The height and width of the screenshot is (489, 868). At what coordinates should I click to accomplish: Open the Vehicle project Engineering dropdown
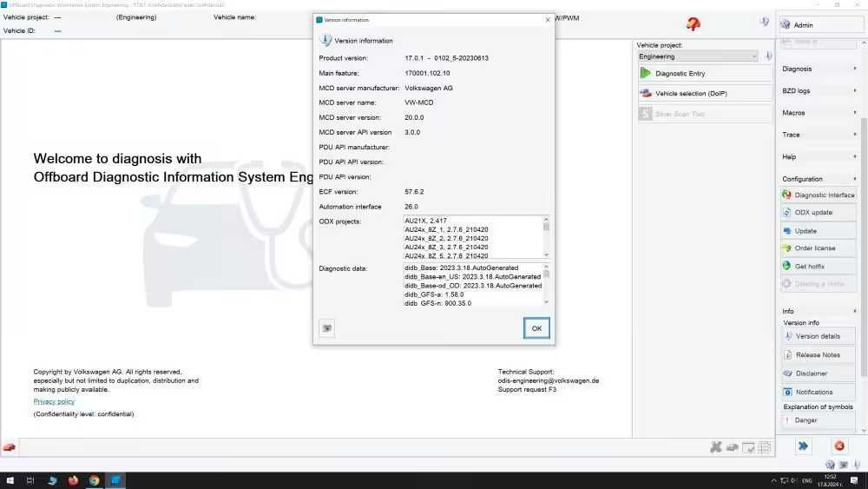point(698,56)
